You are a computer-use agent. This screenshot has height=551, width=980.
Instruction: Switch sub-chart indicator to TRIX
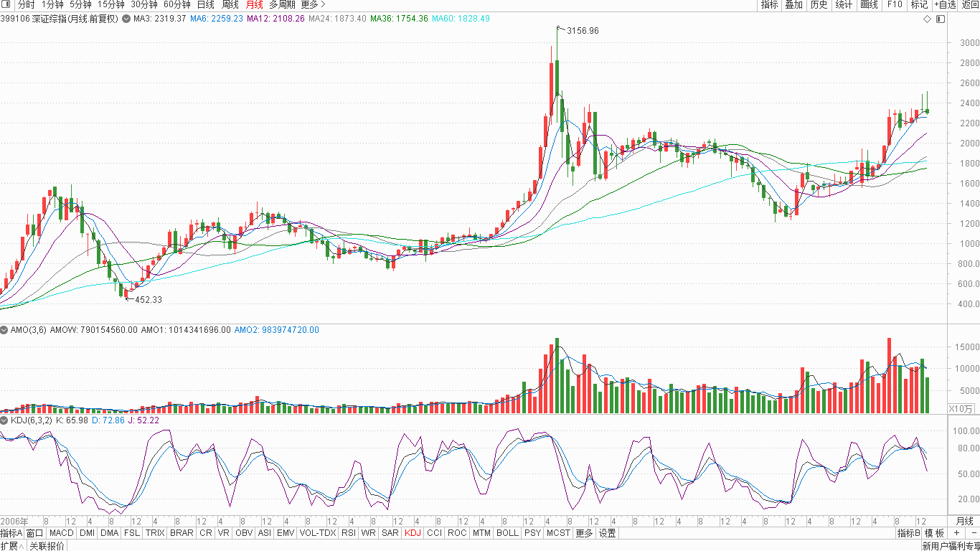pyautogui.click(x=155, y=533)
